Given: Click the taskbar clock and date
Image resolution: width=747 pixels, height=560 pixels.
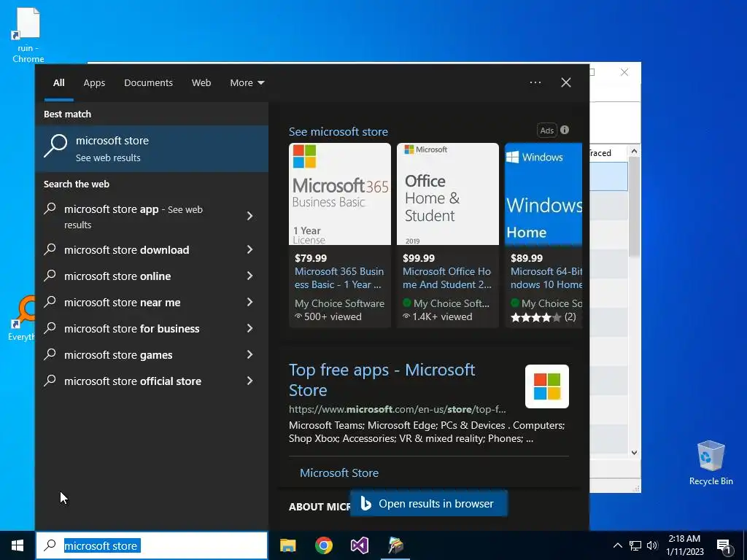Looking at the screenshot, I should pos(684,545).
